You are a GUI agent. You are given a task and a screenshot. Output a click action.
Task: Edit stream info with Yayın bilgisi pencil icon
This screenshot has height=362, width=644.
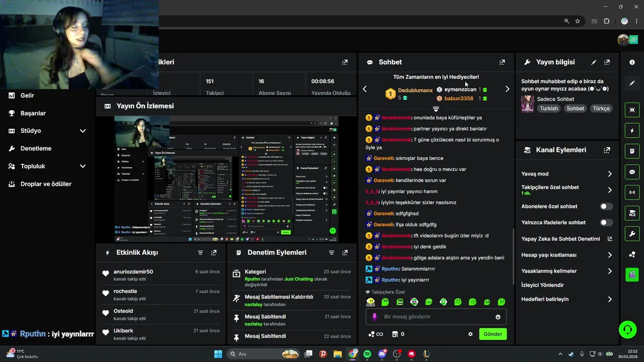point(594,62)
